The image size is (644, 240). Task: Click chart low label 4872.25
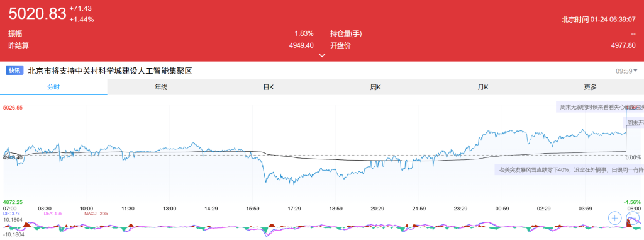pos(13,202)
